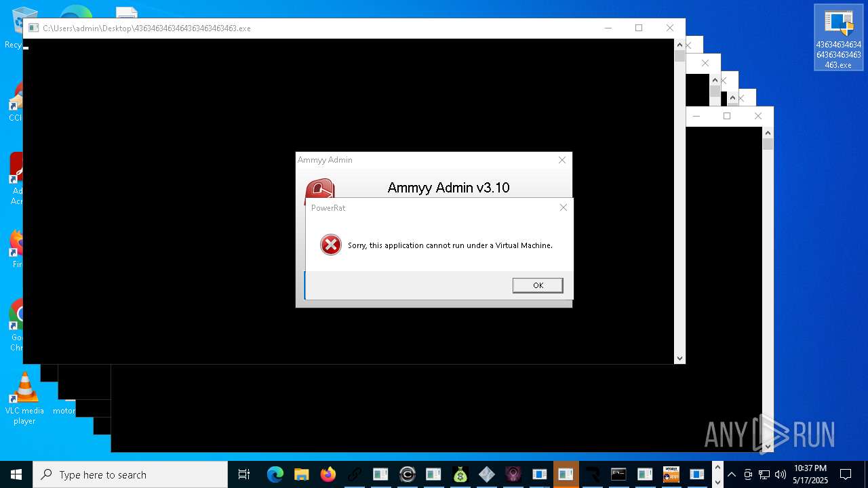The height and width of the screenshot is (488, 868).
Task: Show hidden system tray icons
Action: click(x=731, y=474)
